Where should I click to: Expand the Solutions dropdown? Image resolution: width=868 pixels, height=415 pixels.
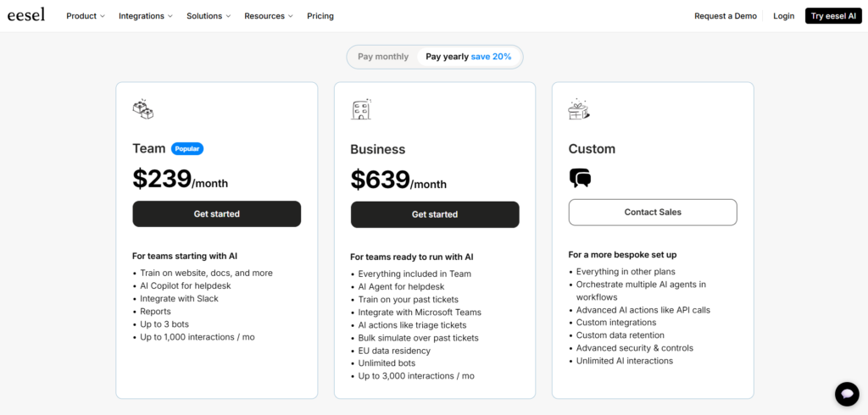(x=209, y=16)
